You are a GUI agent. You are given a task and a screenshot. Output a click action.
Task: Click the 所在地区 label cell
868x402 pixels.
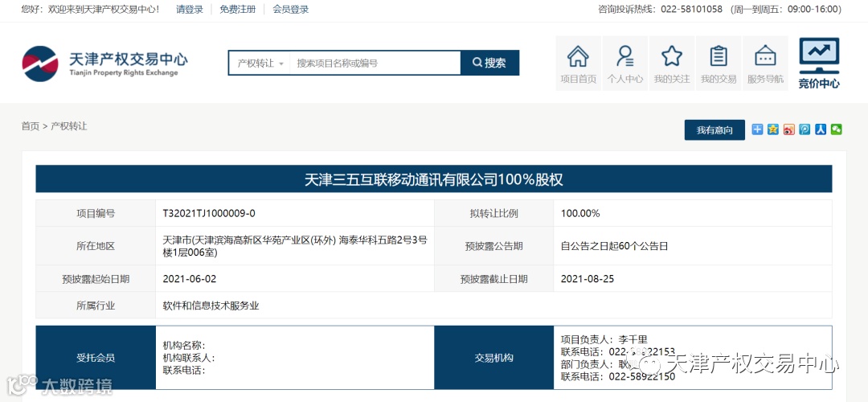[96, 246]
